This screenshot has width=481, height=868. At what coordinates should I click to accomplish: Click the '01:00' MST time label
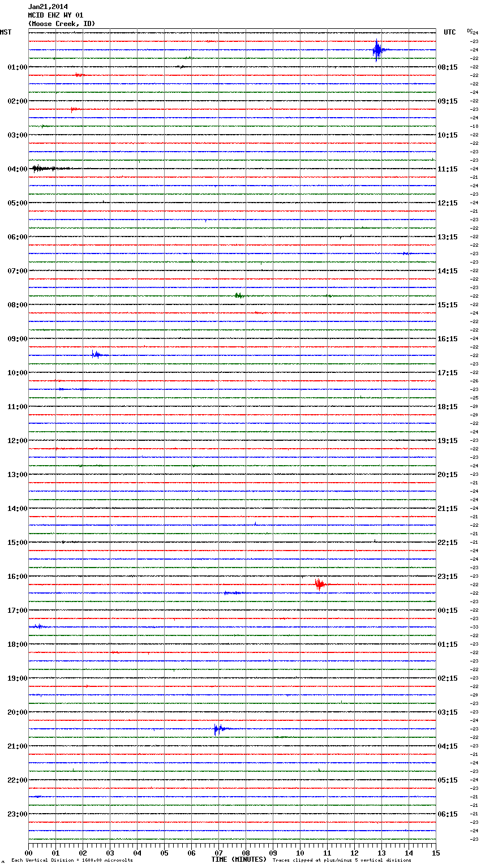18,67
